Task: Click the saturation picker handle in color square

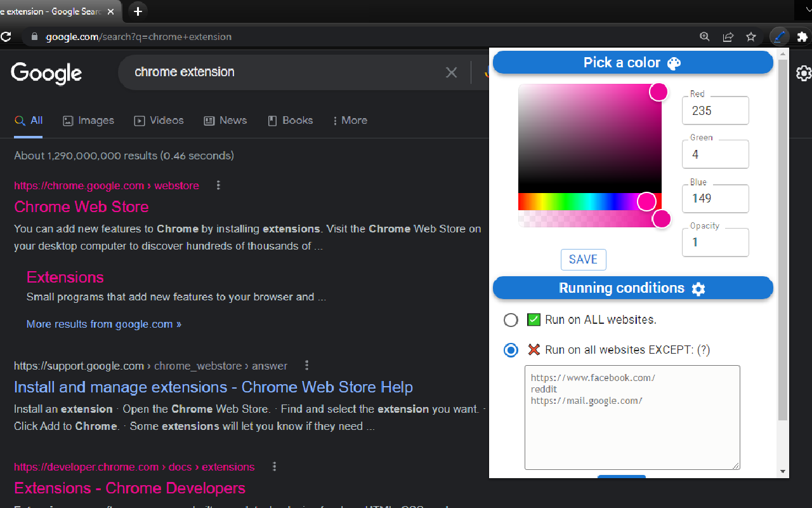Action: [x=658, y=91]
